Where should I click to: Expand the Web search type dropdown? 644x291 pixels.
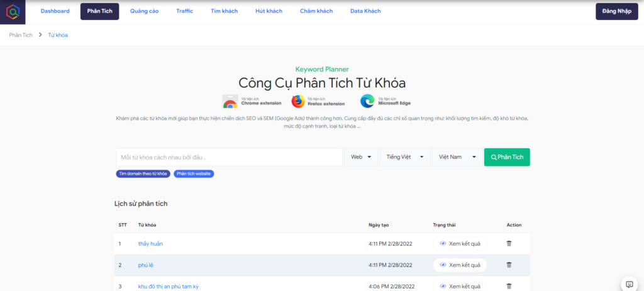coord(360,157)
